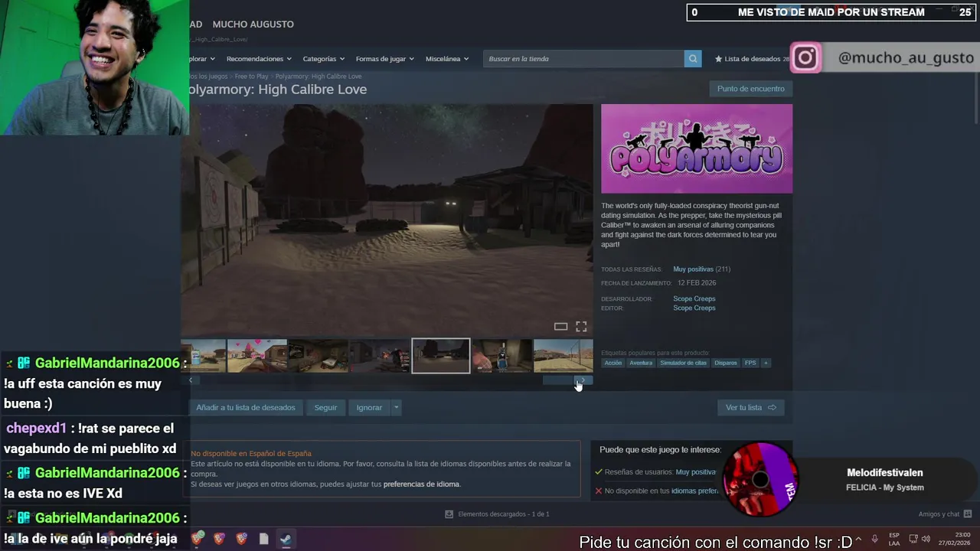Open the clock and date in taskbar

click(x=956, y=539)
